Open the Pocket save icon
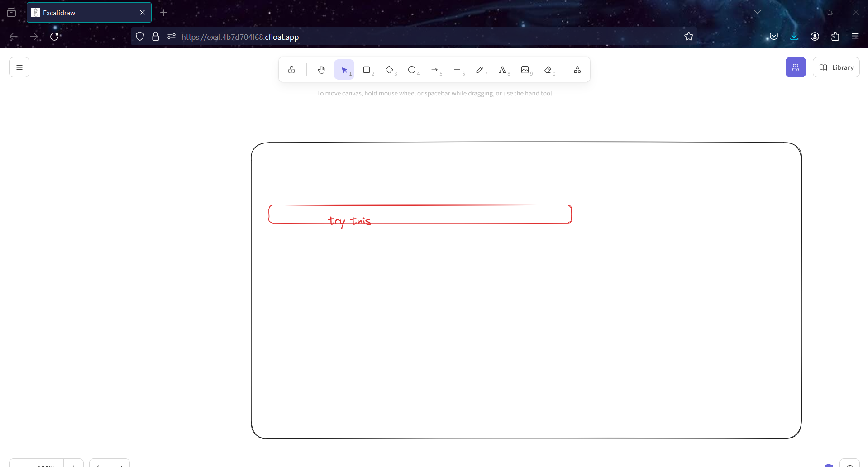 [x=774, y=37]
